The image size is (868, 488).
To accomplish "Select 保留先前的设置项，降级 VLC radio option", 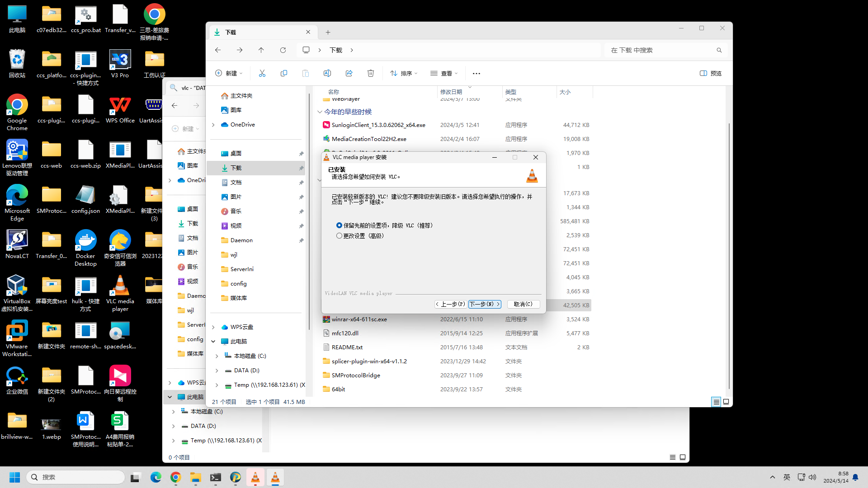I will (339, 225).
